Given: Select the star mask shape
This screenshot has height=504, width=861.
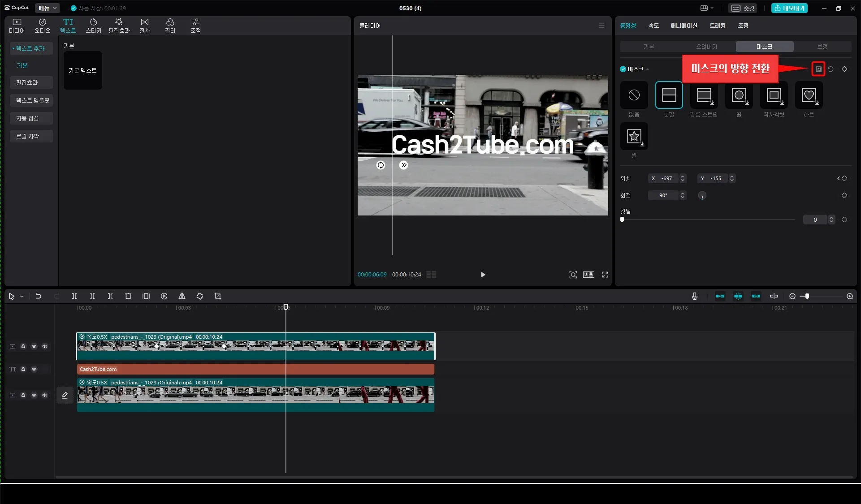Looking at the screenshot, I should pos(634,137).
